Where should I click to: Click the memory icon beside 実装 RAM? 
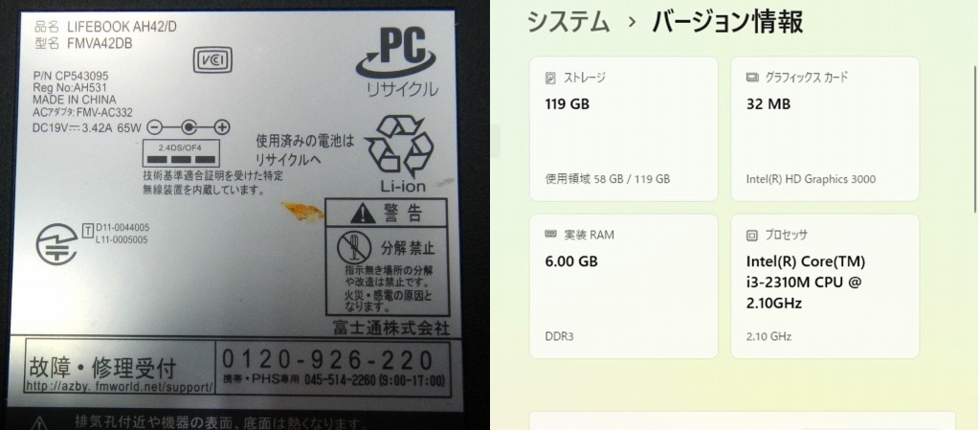[550, 235]
